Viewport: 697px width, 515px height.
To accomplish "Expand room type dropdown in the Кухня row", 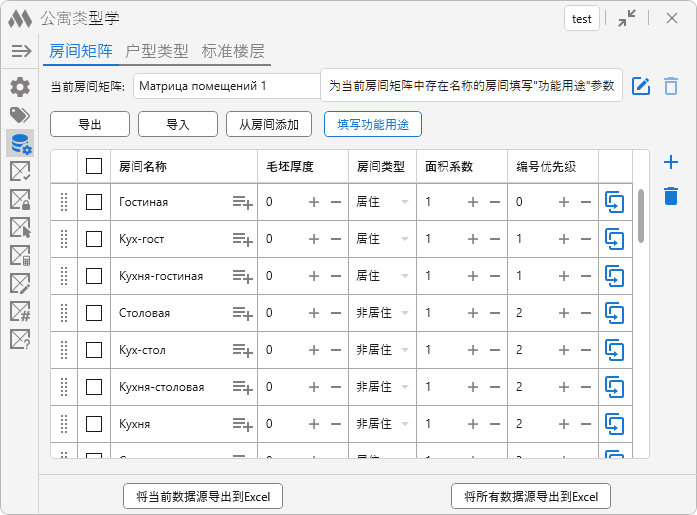I will coord(404,424).
